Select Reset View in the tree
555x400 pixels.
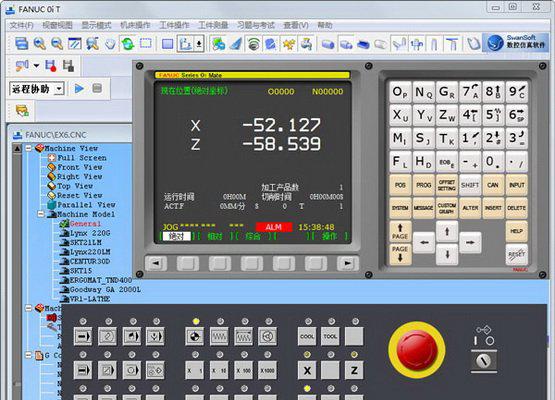click(x=80, y=195)
